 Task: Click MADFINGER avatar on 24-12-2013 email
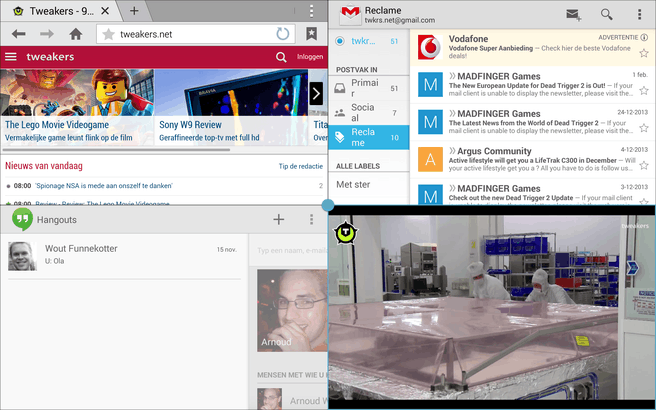[430, 122]
